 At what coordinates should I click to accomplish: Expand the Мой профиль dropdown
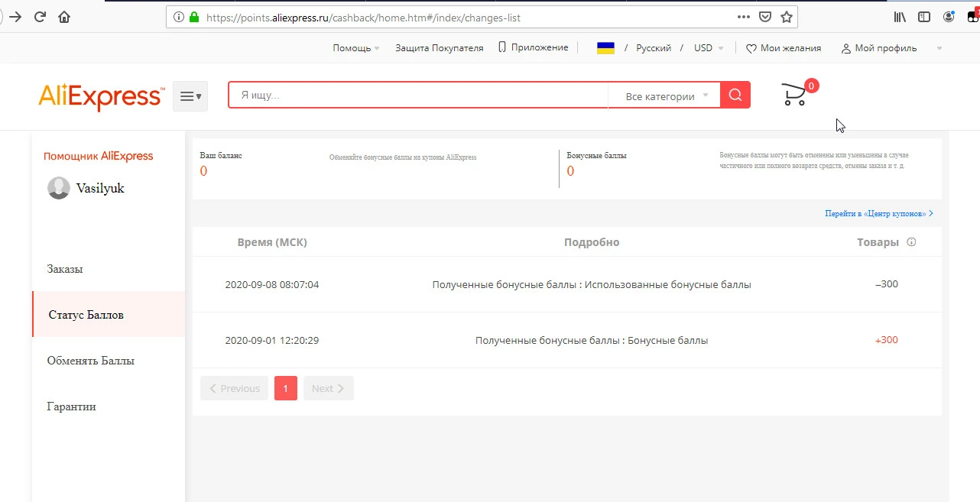click(x=891, y=48)
